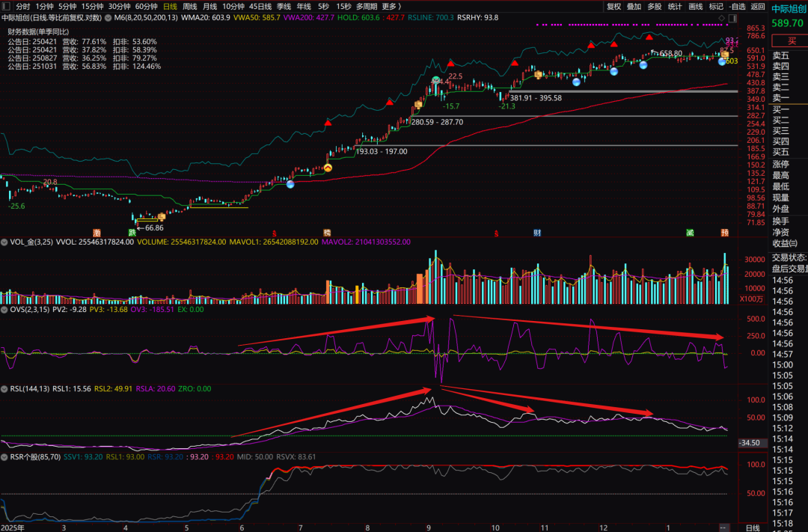Select the 15分钟 period tab

93,7
